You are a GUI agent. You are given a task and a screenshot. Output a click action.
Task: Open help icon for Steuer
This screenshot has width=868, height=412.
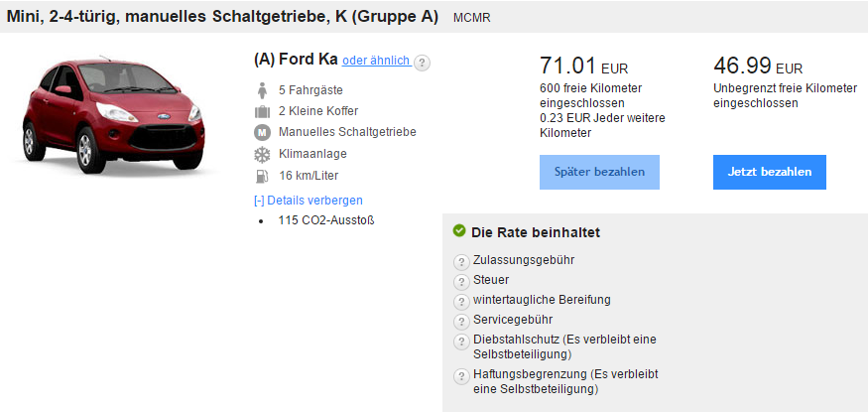point(461,282)
